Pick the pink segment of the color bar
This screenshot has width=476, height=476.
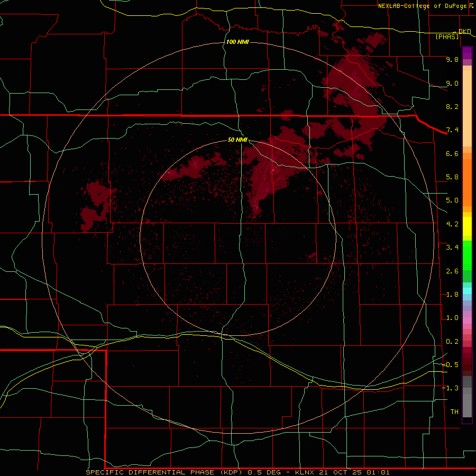pyautogui.click(x=467, y=321)
